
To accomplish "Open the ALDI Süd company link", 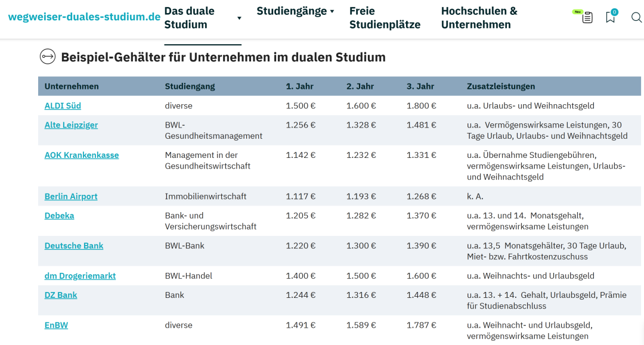I will point(63,105).
